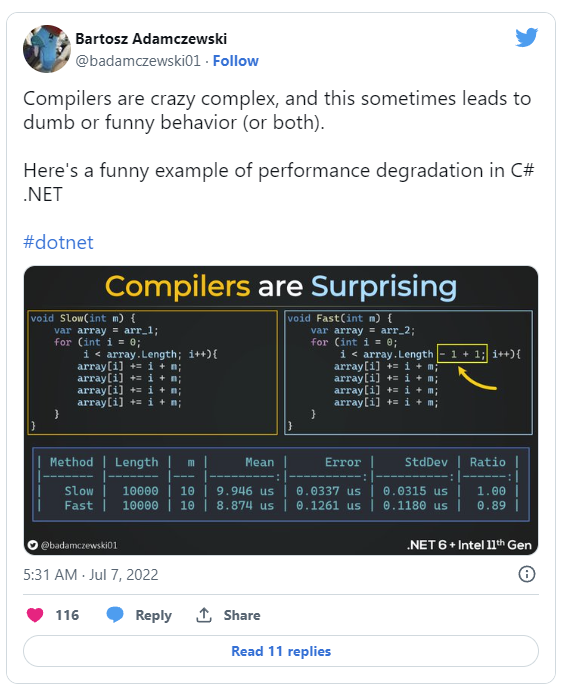
Task: Click the 116 likes count
Action: click(x=67, y=615)
